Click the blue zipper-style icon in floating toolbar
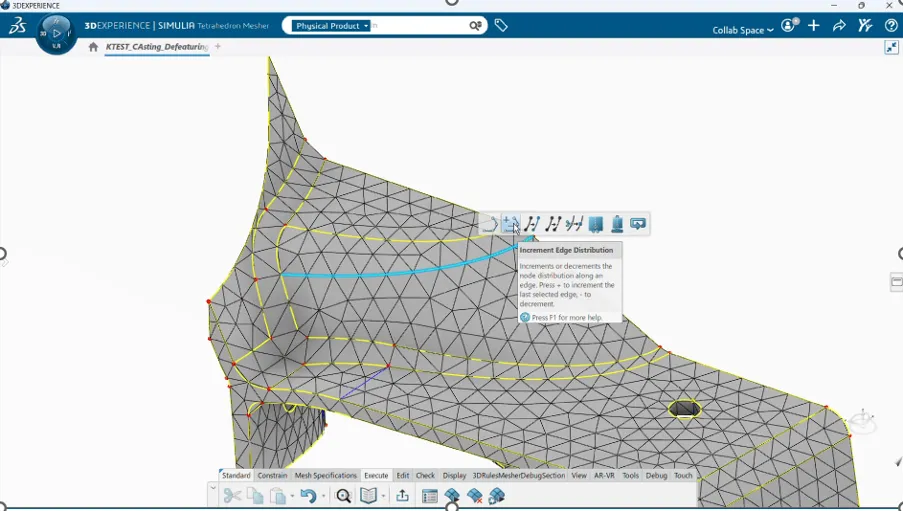The height and width of the screenshot is (512, 904). coord(596,224)
